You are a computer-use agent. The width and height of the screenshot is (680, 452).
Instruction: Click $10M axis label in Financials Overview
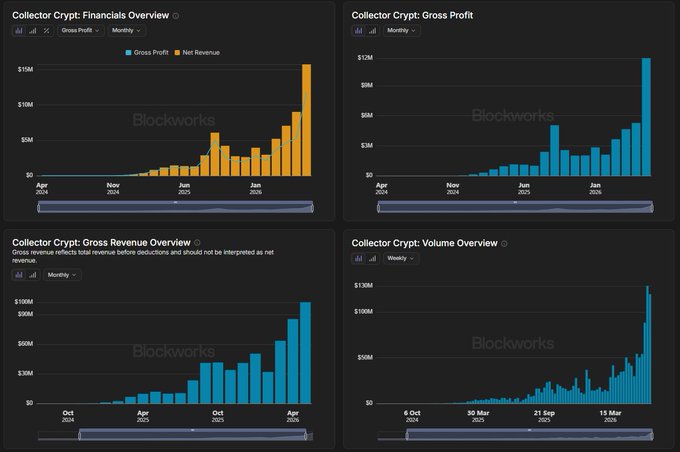tap(25, 105)
